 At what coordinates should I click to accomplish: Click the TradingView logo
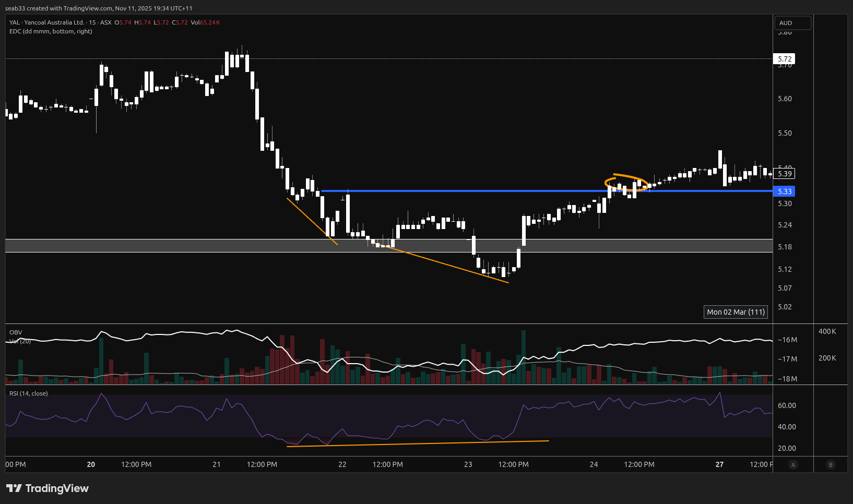tap(48, 488)
